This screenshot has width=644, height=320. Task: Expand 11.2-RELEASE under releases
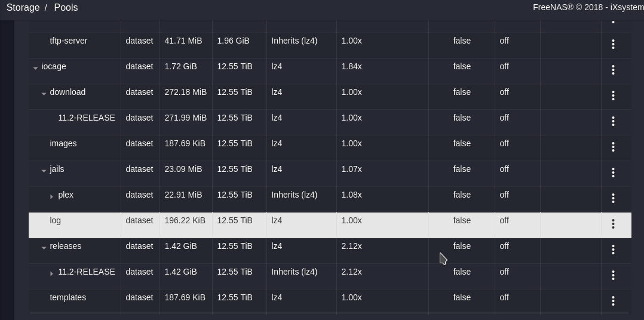pyautogui.click(x=52, y=273)
